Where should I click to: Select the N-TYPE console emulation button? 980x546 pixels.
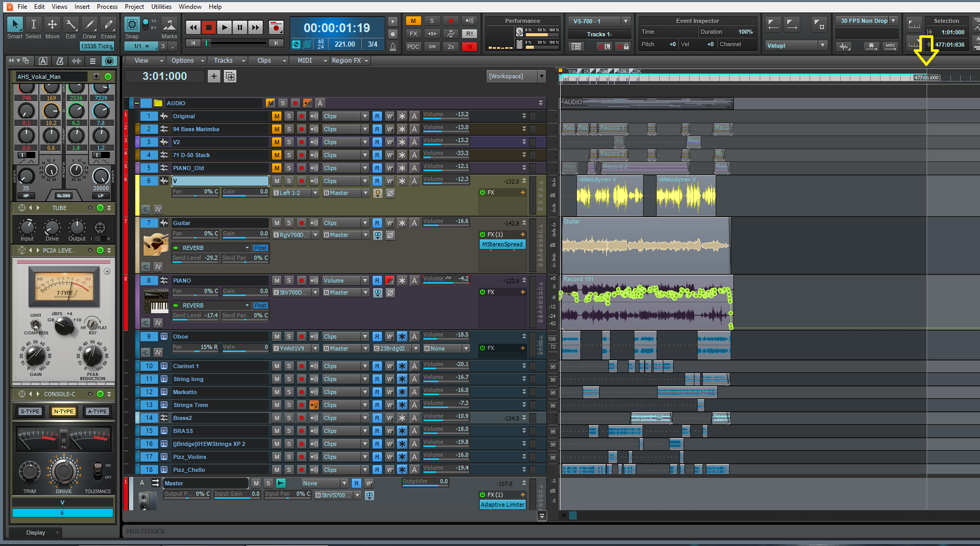pyautogui.click(x=64, y=411)
